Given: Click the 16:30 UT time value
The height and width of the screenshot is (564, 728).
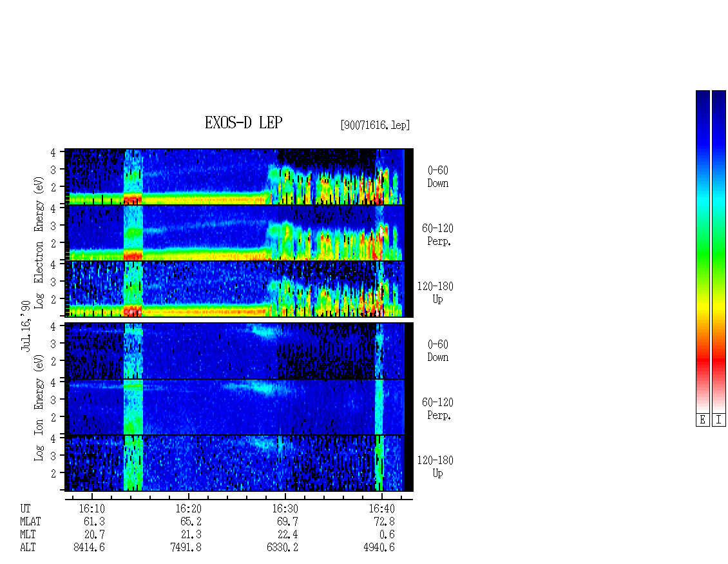Looking at the screenshot, I should click(x=285, y=509).
